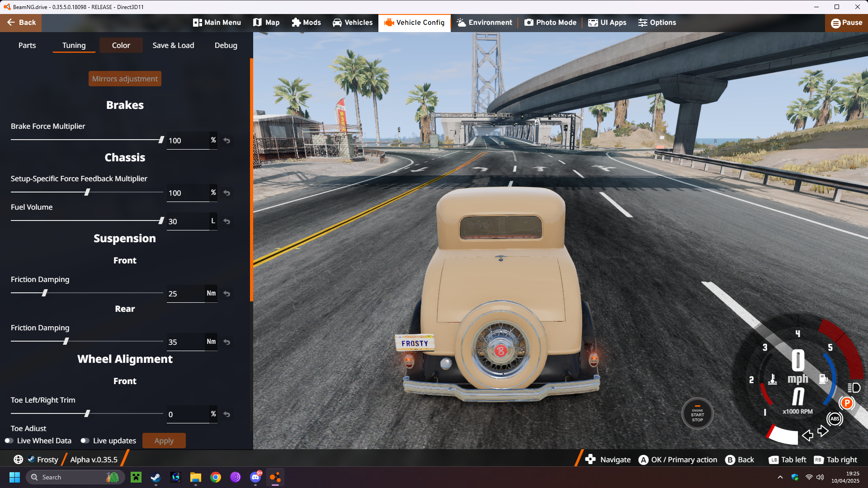
Task: Open the language globe icon
Action: tap(18, 460)
